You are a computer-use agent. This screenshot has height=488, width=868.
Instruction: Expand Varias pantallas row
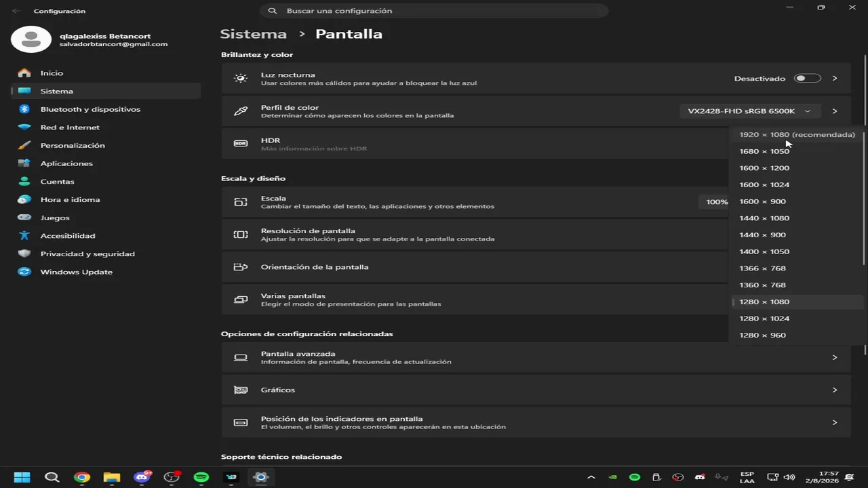(475, 300)
